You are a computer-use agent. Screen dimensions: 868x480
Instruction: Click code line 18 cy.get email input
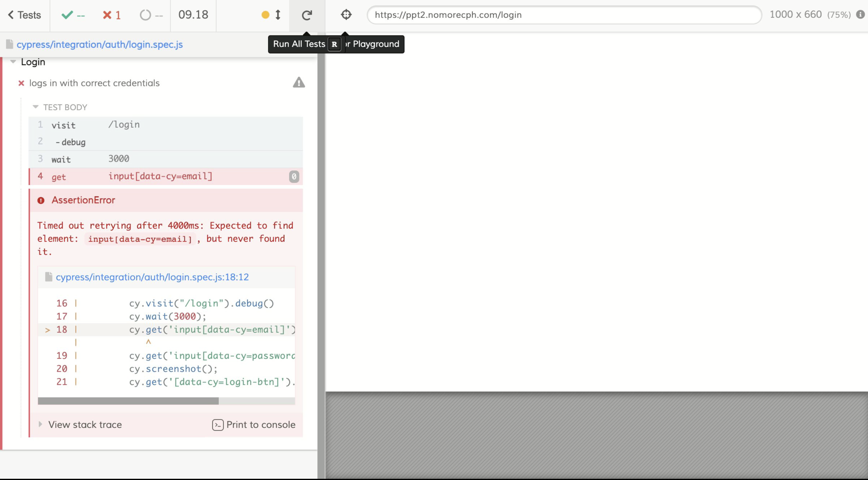[x=166, y=330]
